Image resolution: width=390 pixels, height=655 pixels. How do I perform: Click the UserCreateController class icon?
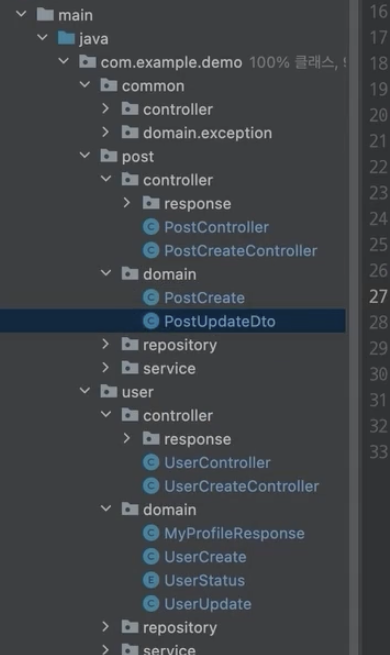(151, 486)
